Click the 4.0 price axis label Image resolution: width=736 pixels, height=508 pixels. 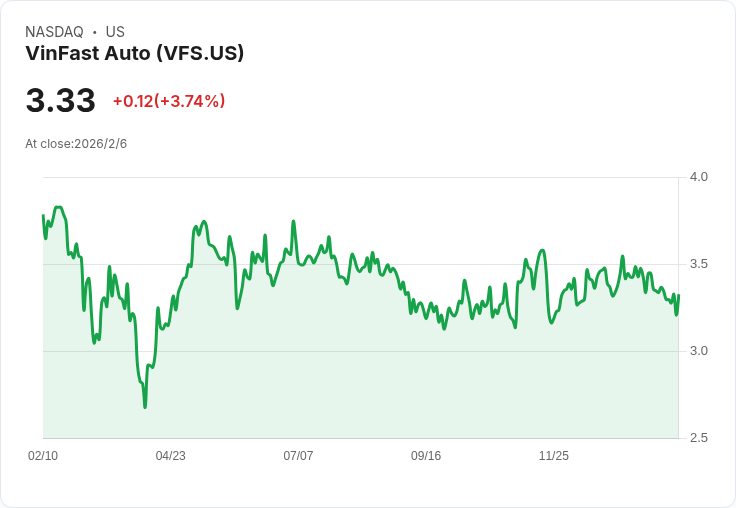click(698, 177)
